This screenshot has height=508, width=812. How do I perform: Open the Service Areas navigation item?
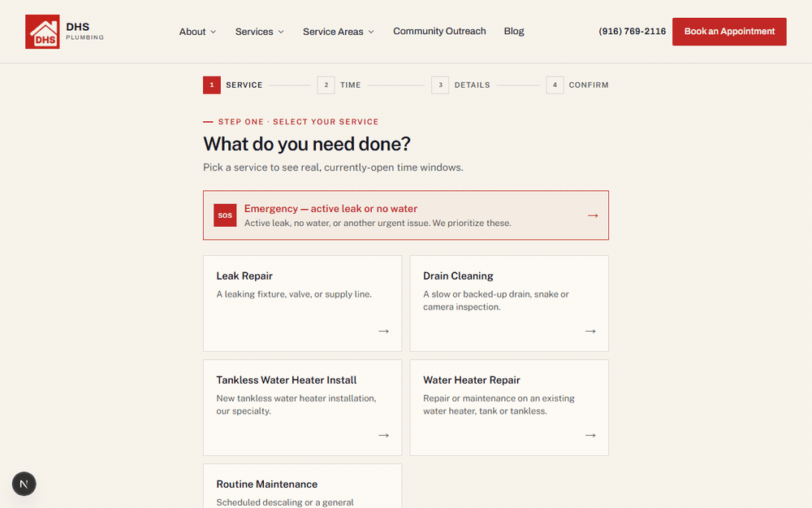point(338,32)
